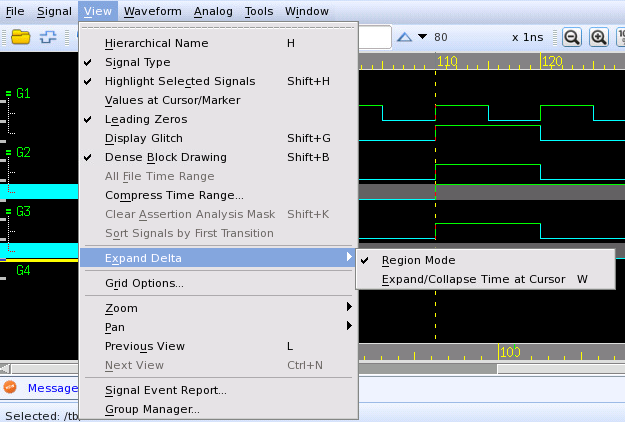Viewport: 625px width, 422px height.
Task: Click the Message tab label
Action: point(53,388)
